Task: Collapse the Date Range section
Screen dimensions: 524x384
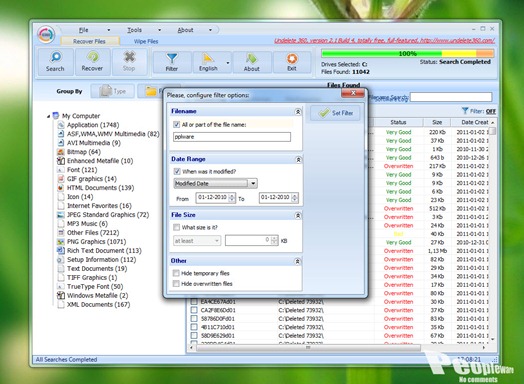Action: point(298,160)
